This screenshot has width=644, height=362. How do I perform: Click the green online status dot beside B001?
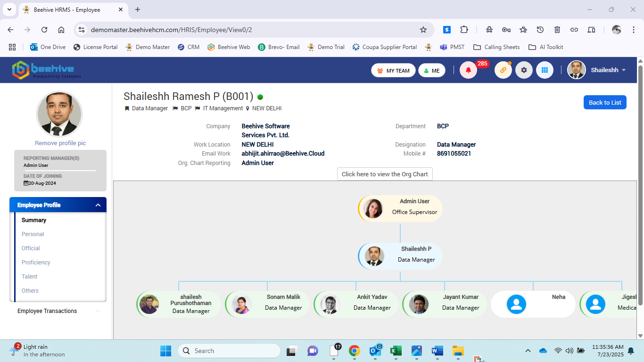click(x=260, y=96)
